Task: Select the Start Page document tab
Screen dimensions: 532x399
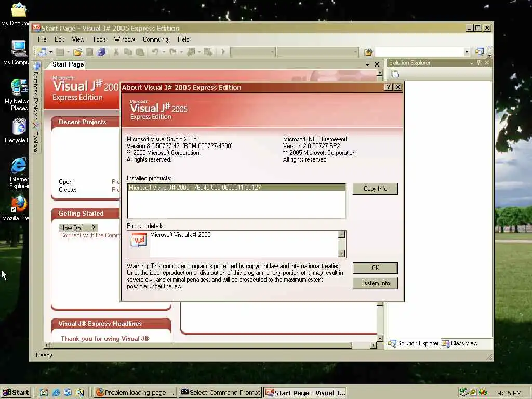Action: pos(68,64)
